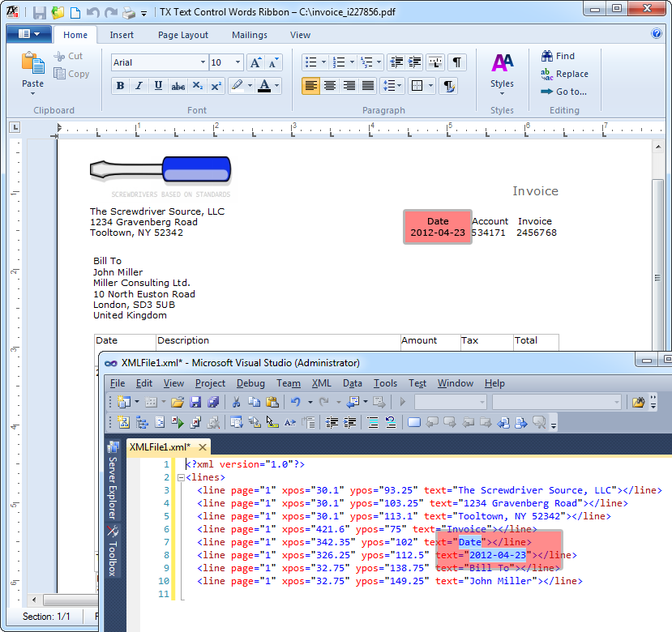The image size is (672, 632).
Task: Click the horizontal scrollbar left arrow in document
Action: [34, 600]
